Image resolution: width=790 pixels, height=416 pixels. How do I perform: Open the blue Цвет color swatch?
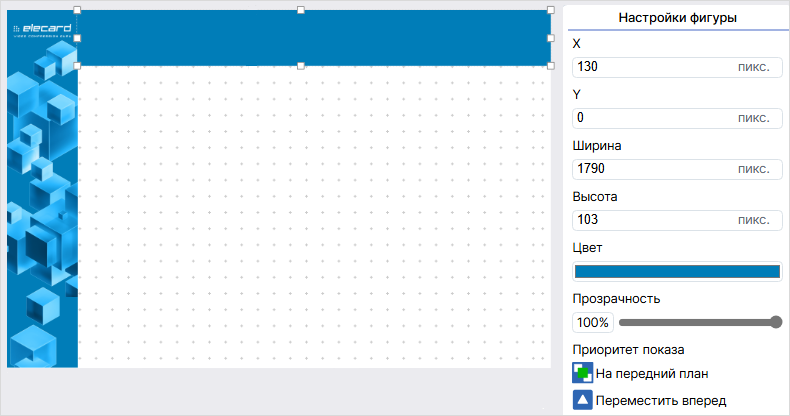pos(677,271)
